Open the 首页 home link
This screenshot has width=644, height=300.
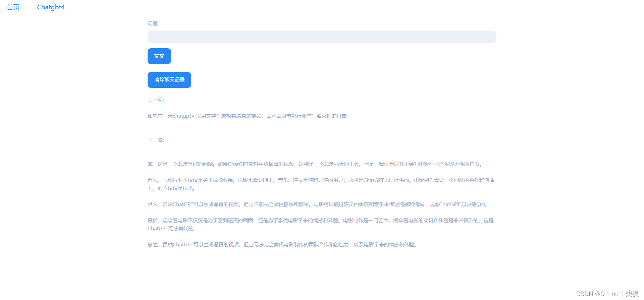point(13,7)
